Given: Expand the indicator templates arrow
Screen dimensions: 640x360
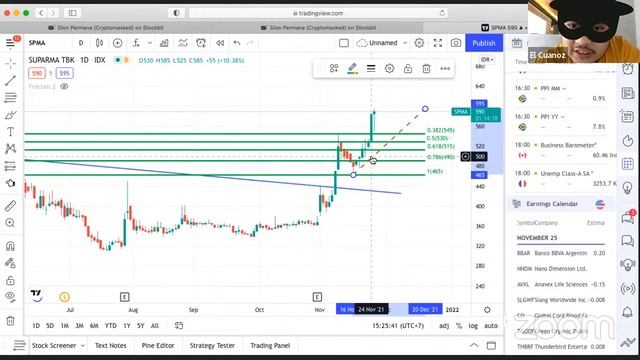Looking at the screenshot, I should 150,43.
